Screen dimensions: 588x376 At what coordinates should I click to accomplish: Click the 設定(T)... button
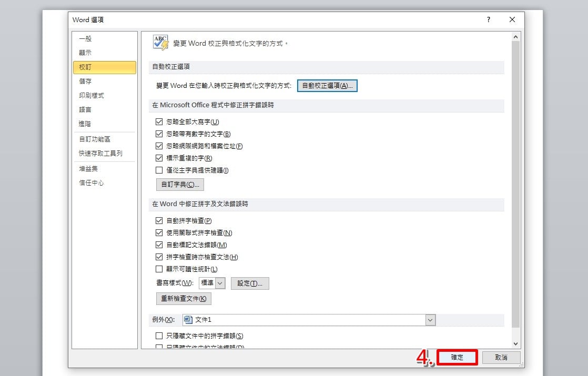point(250,283)
